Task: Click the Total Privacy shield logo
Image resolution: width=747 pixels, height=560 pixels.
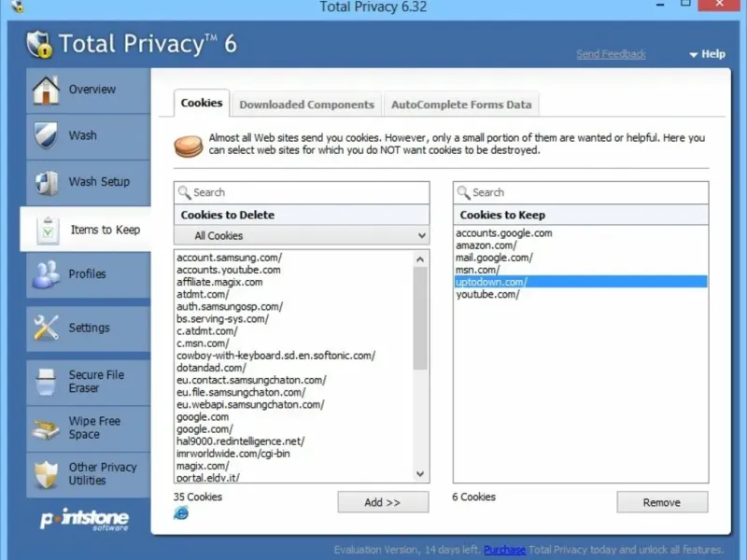Action: (39, 44)
